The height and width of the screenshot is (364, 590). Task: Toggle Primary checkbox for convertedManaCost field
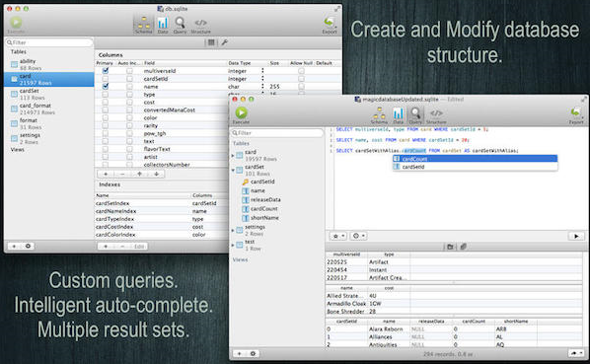tap(106, 109)
